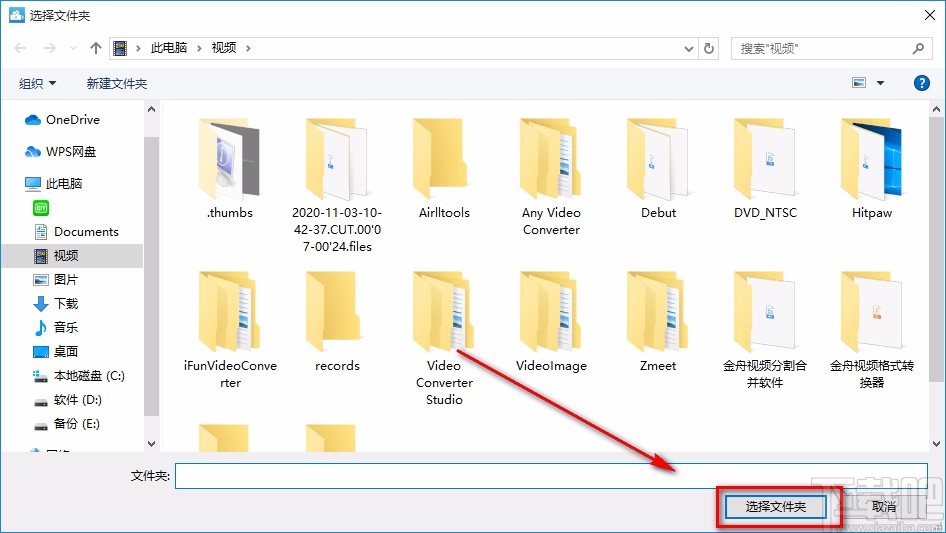Image resolution: width=946 pixels, height=533 pixels.
Task: Select the VideoImage folder
Action: pyautogui.click(x=551, y=321)
